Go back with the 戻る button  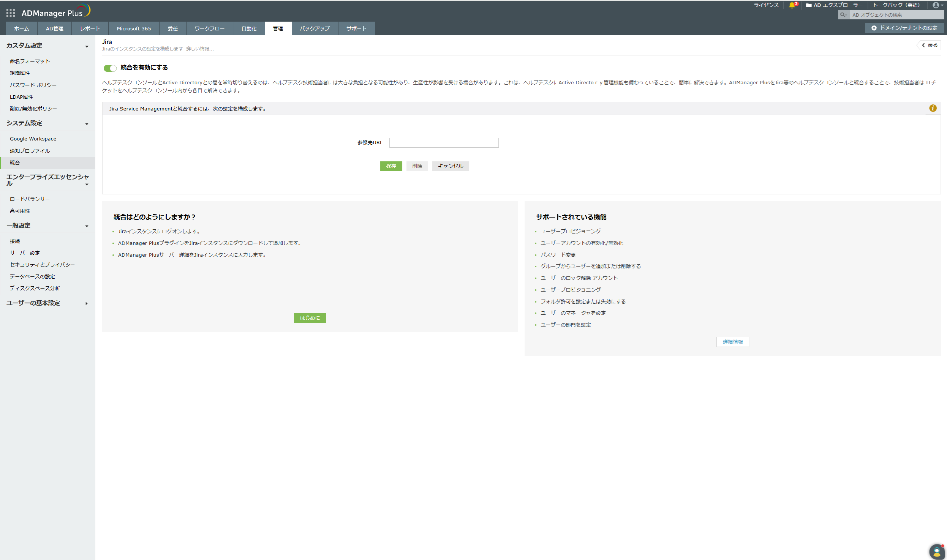pos(929,45)
